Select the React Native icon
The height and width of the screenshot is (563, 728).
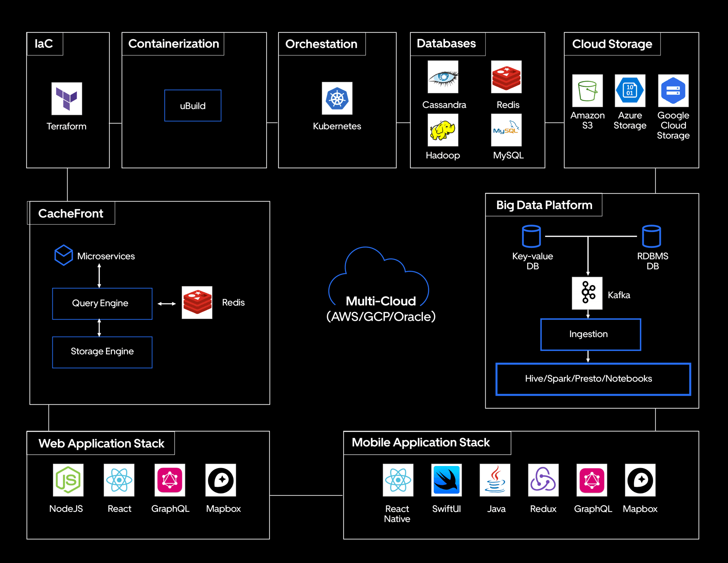[398, 480]
